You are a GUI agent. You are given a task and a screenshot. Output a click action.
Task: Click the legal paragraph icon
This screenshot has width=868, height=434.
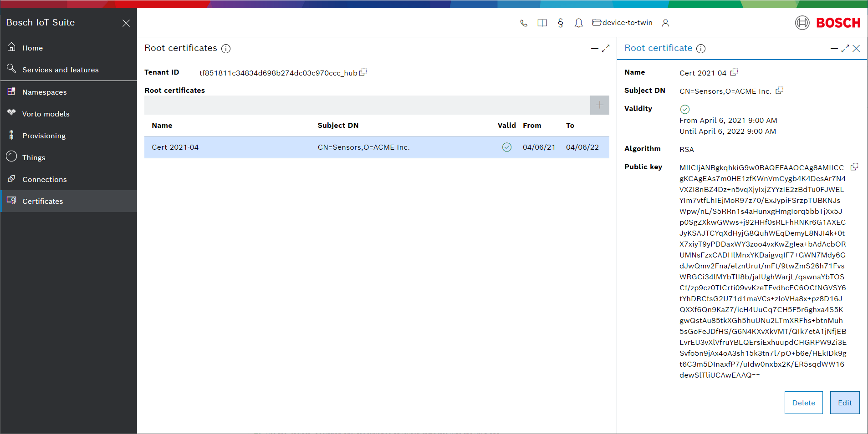pyautogui.click(x=560, y=23)
